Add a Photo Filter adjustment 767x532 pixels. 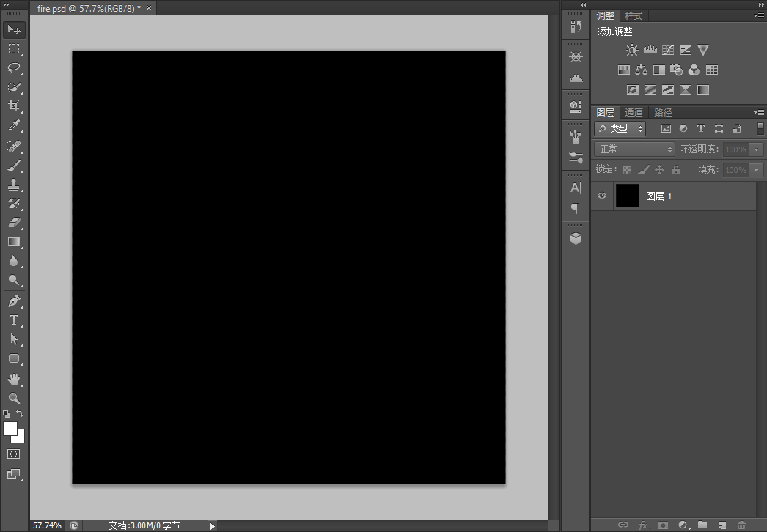pos(676,70)
